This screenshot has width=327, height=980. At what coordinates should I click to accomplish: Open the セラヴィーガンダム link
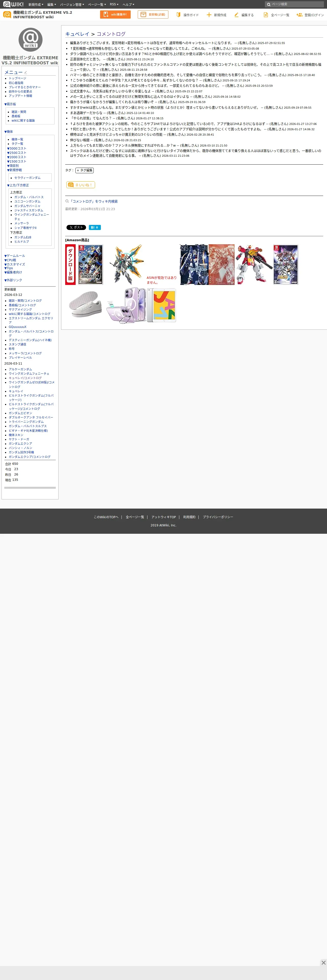coord(28,178)
